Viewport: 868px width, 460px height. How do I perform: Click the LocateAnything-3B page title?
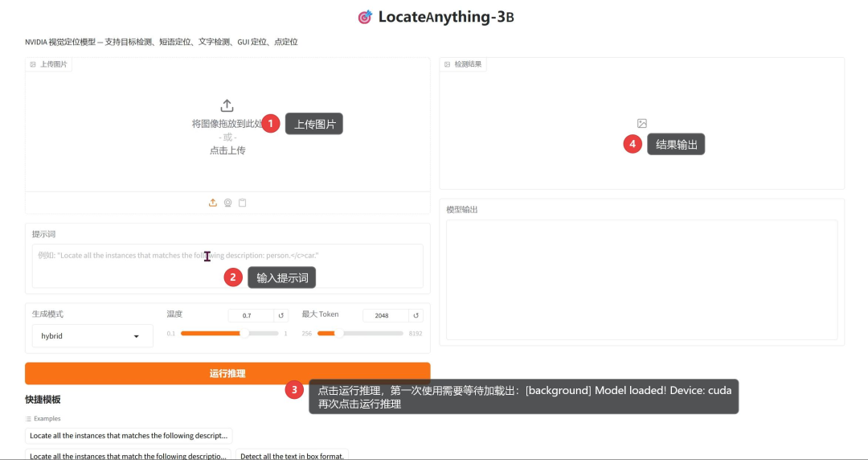tap(445, 17)
